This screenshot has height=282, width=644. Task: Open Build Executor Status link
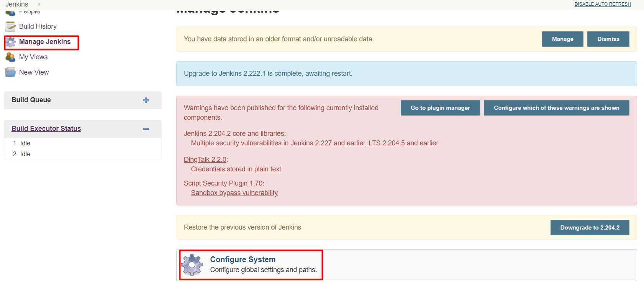(x=46, y=129)
